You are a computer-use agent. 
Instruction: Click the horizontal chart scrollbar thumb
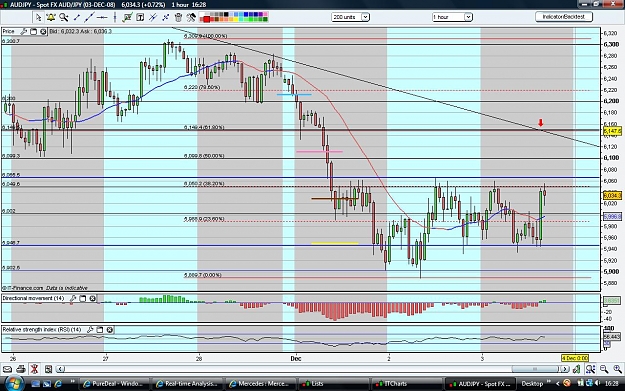[535, 369]
